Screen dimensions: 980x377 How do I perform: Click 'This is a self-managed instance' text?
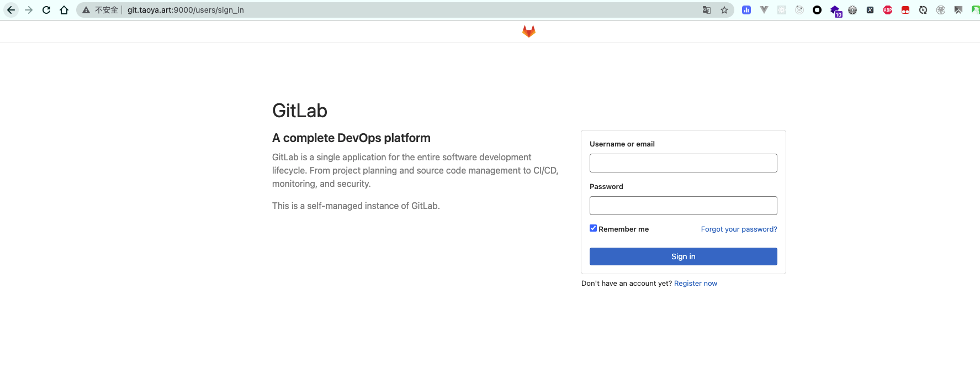point(356,206)
